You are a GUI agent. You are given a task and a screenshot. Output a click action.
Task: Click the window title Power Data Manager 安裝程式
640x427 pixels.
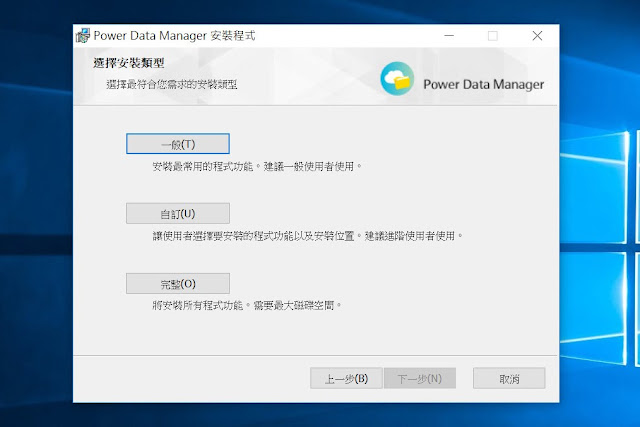coord(174,36)
